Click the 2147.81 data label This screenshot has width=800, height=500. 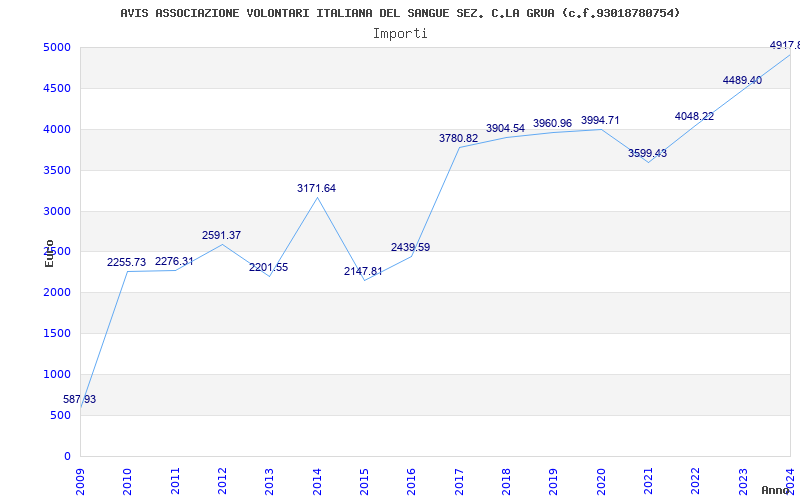(363, 271)
